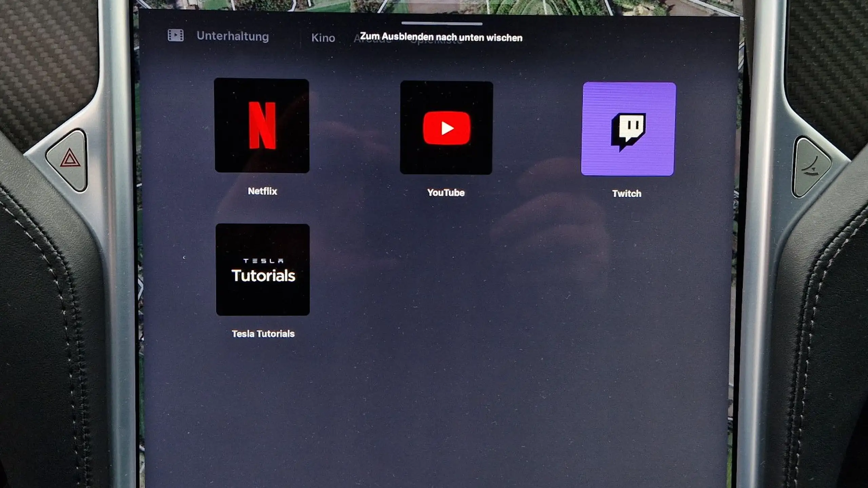Tap the Unterhaltung film icon
The image size is (868, 488).
176,35
